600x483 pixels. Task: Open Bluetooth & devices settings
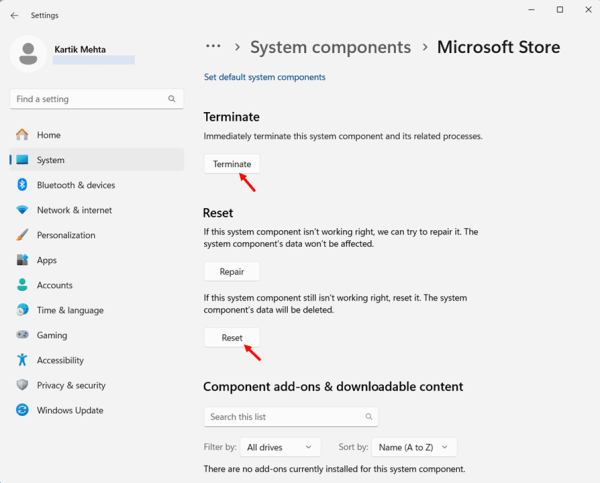76,185
